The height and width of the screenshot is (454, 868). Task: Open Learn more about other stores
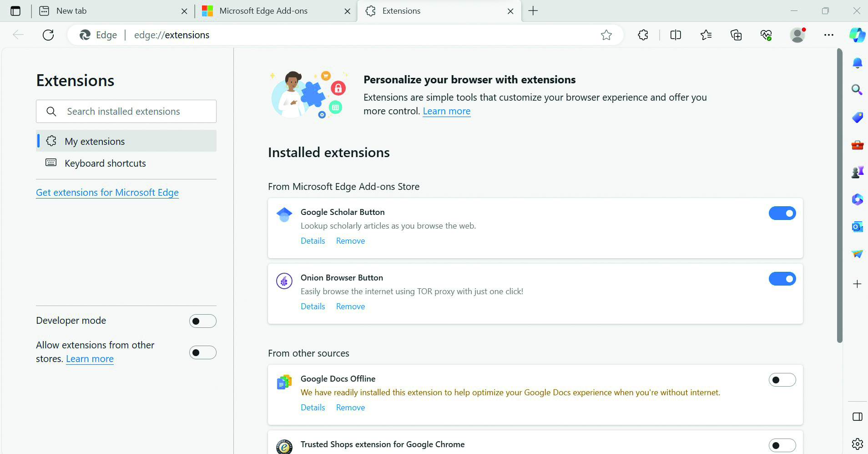click(x=90, y=359)
